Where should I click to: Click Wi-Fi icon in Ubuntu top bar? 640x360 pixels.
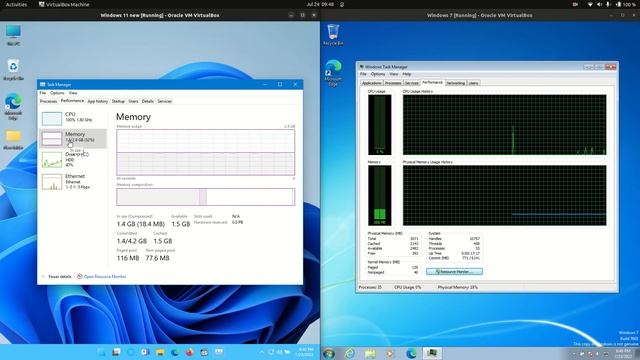[x=590, y=4]
